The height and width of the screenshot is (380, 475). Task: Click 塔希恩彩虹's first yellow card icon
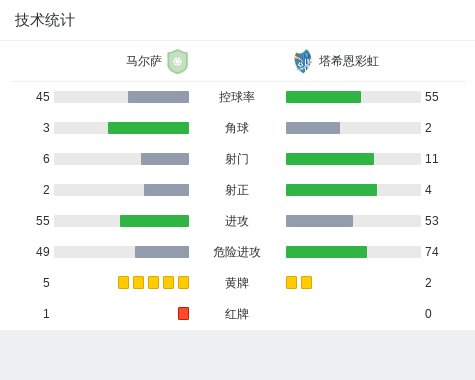[291, 282]
